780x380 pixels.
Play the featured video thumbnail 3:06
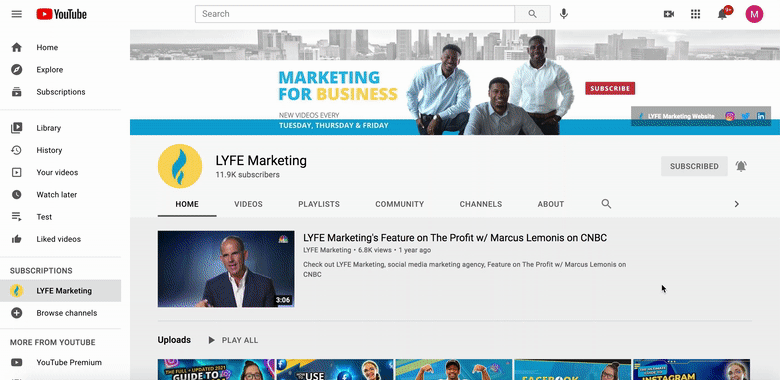[x=226, y=269]
